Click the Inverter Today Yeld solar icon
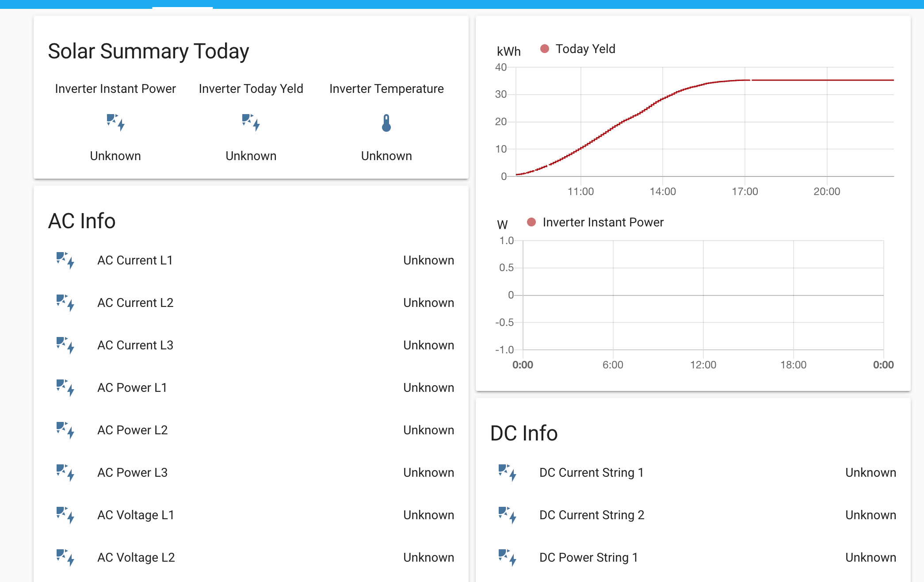The image size is (924, 582). (251, 123)
